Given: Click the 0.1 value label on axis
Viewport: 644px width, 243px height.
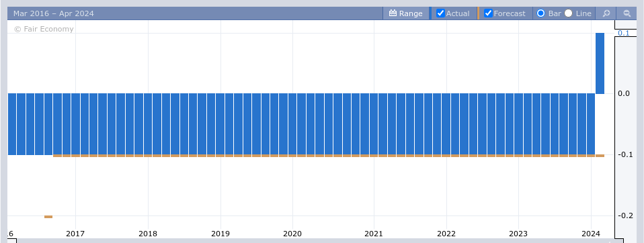Looking at the screenshot, I should [623, 33].
